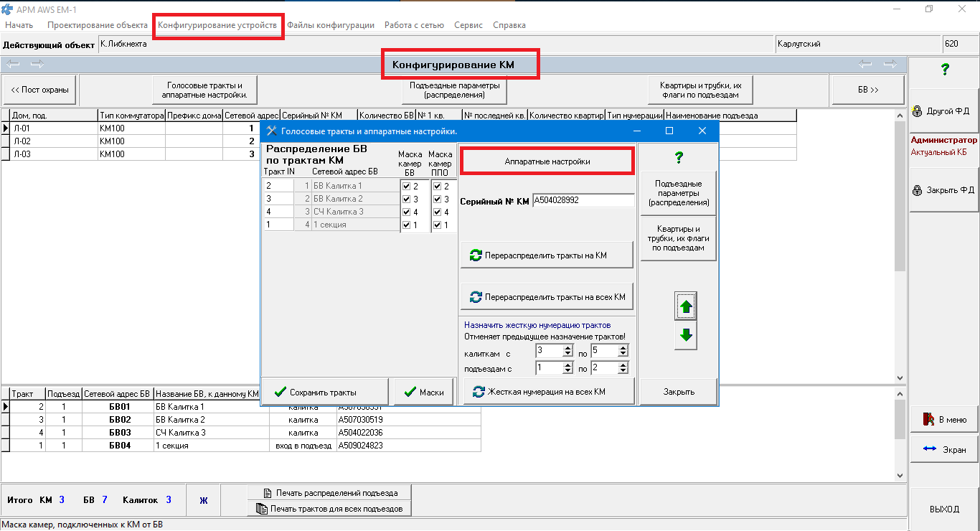
Task: Open Файлы конфигурации menu
Action: click(x=331, y=25)
